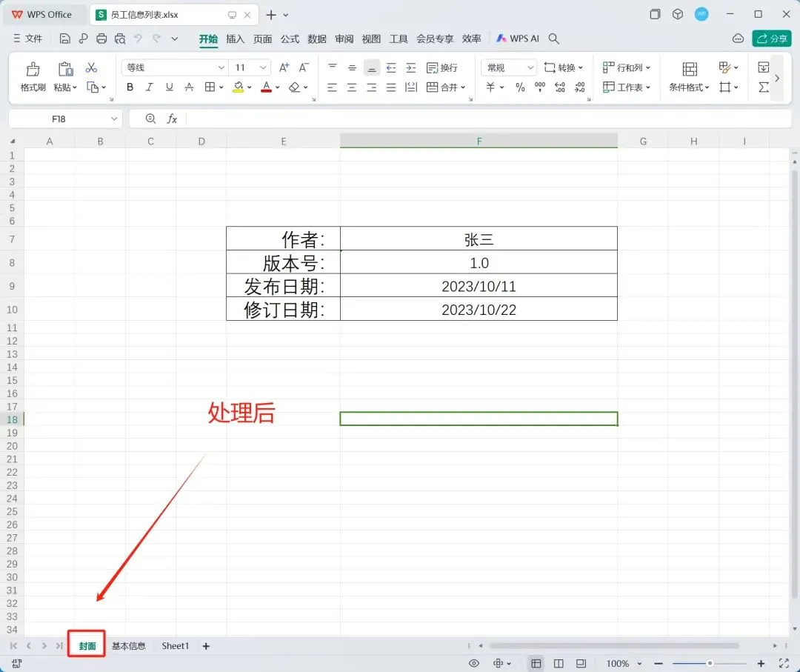Decrease font size with A- icon

304,67
